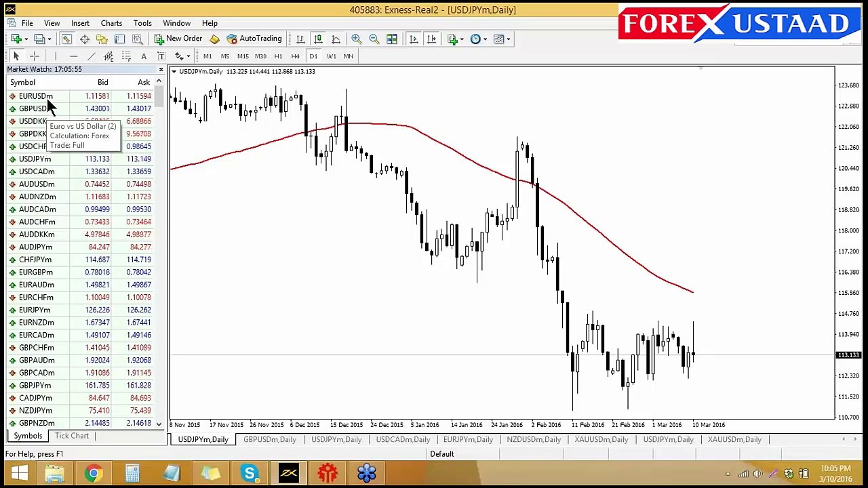Toggle the AutoTrading button
868x488 pixels.
254,39
